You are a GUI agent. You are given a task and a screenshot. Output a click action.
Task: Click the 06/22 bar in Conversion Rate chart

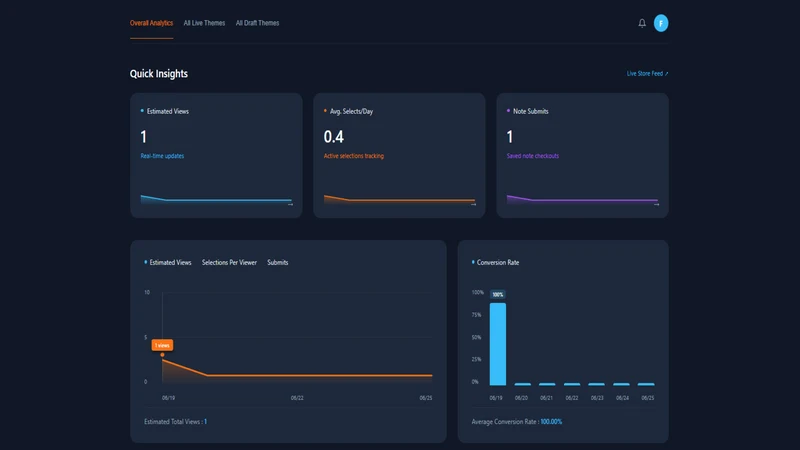click(572, 384)
